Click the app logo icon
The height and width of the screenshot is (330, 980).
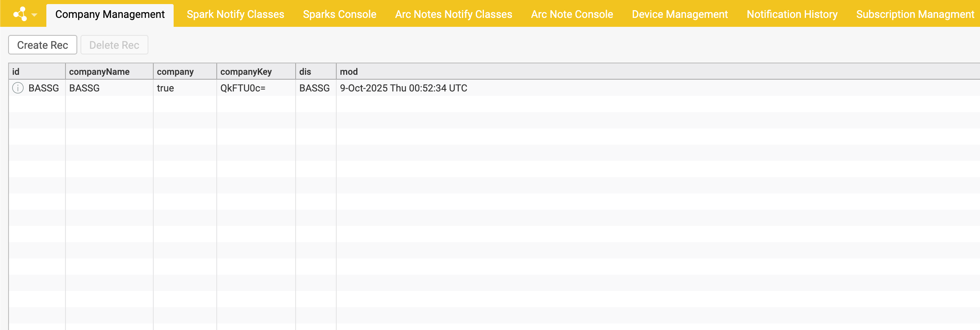click(x=20, y=14)
